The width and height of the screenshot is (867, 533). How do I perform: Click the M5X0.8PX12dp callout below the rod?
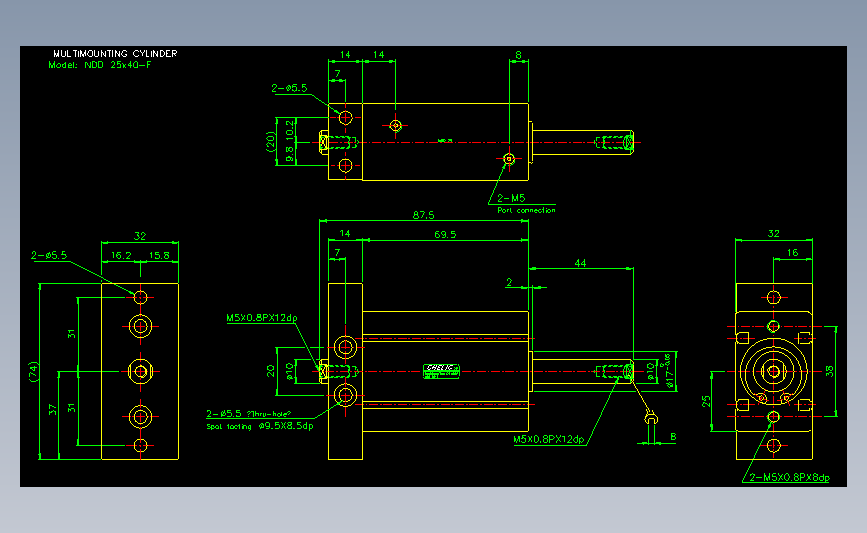549,440
